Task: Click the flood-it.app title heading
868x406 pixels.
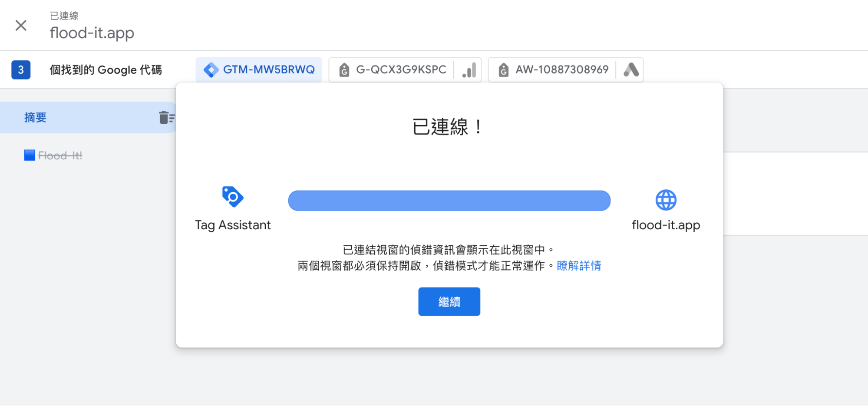Action: click(x=92, y=33)
